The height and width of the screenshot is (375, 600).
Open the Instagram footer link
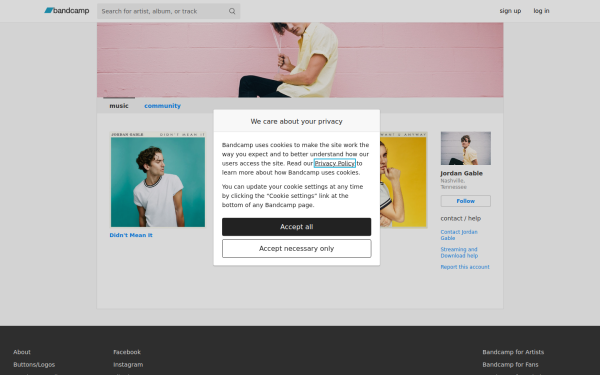(128, 365)
